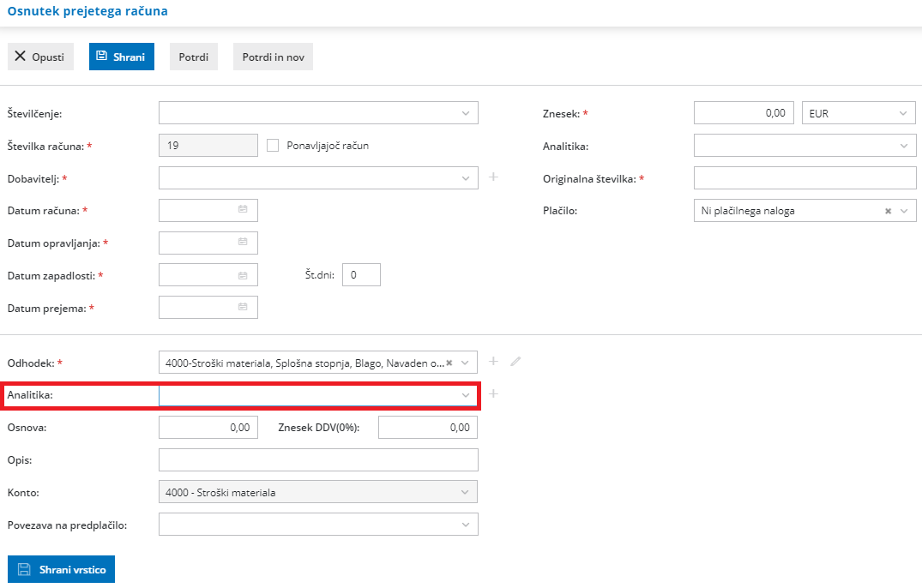Click the plus icon beside expense Analitika

pyautogui.click(x=493, y=393)
